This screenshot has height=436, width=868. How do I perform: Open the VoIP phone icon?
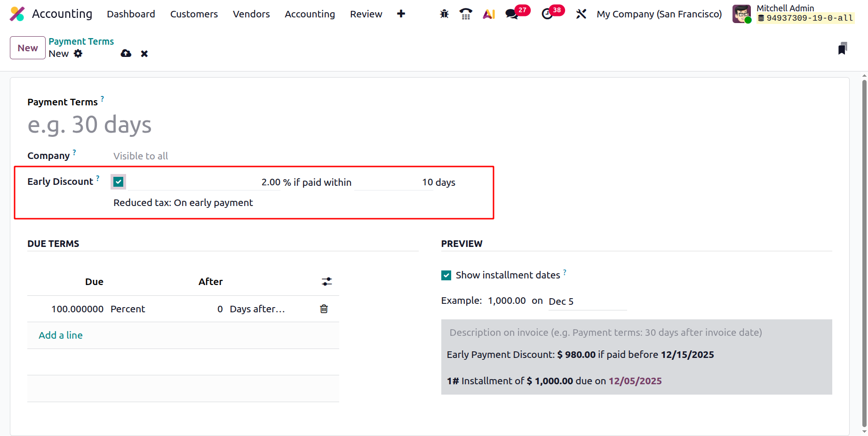coord(466,14)
